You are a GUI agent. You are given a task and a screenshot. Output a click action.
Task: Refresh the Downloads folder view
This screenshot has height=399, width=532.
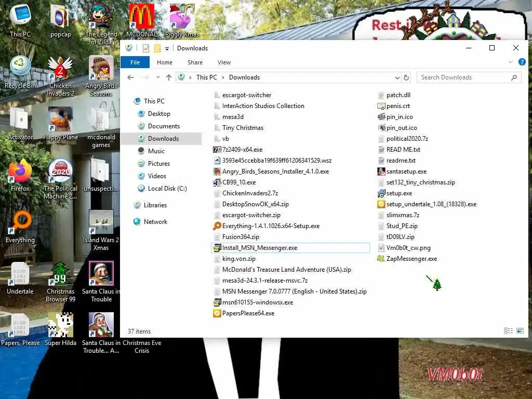pyautogui.click(x=406, y=77)
